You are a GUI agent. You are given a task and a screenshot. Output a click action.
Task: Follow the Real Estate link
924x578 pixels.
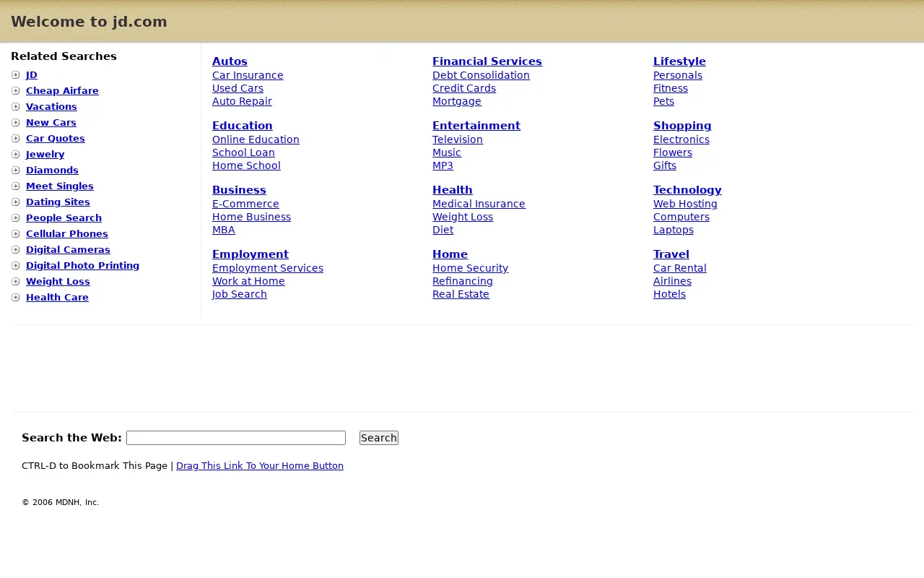(x=461, y=294)
